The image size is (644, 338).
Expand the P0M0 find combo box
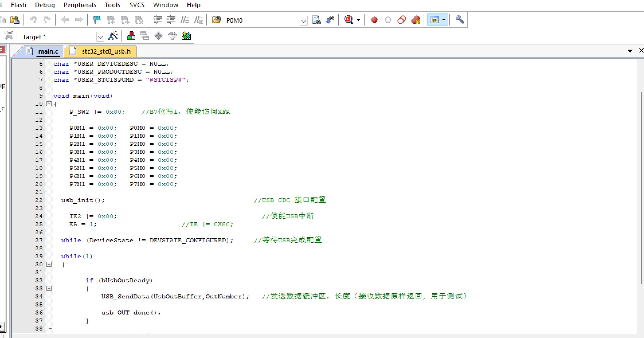pos(304,21)
